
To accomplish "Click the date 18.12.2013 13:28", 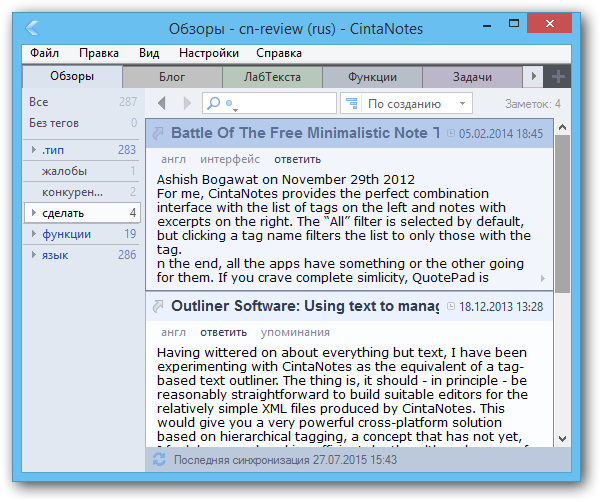I will (x=501, y=307).
